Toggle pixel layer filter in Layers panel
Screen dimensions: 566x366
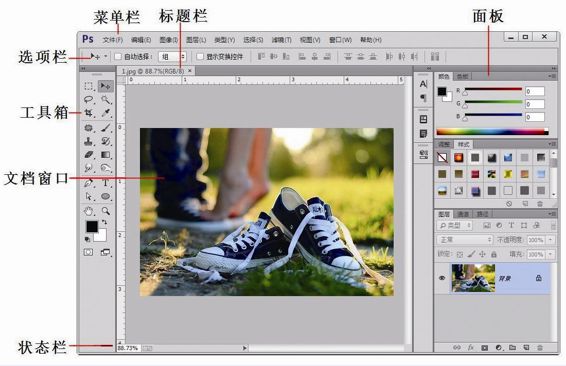coord(487,226)
